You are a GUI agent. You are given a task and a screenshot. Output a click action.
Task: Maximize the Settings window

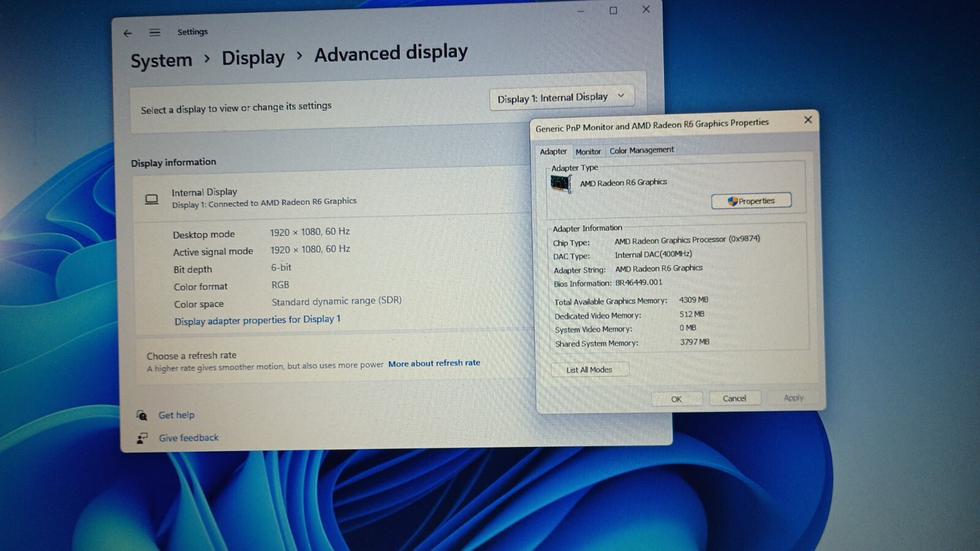click(613, 10)
